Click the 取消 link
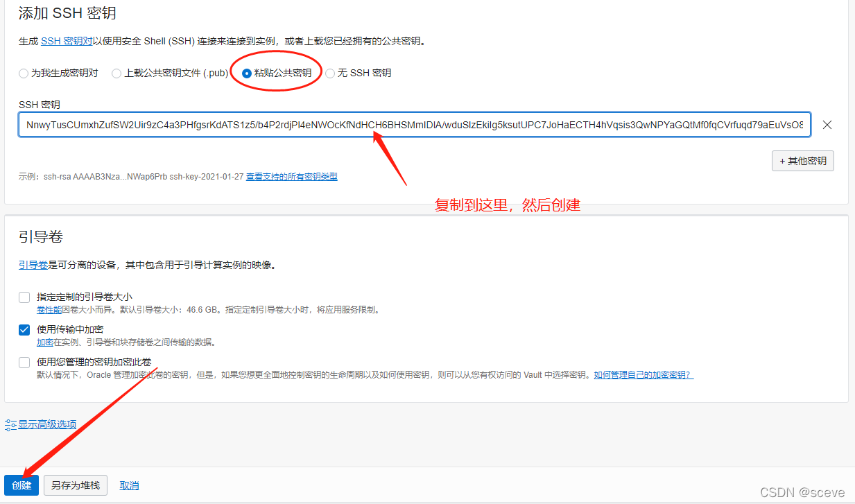The width and height of the screenshot is (855, 504). pyautogui.click(x=129, y=485)
